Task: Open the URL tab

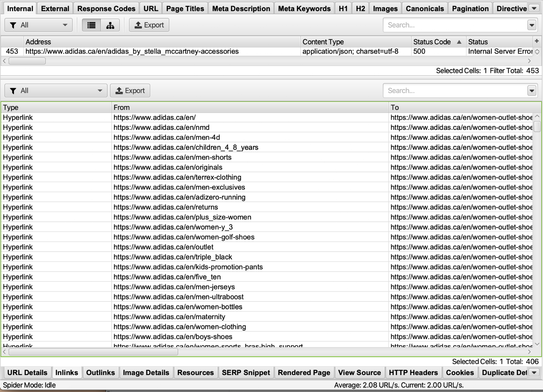Action: click(151, 8)
